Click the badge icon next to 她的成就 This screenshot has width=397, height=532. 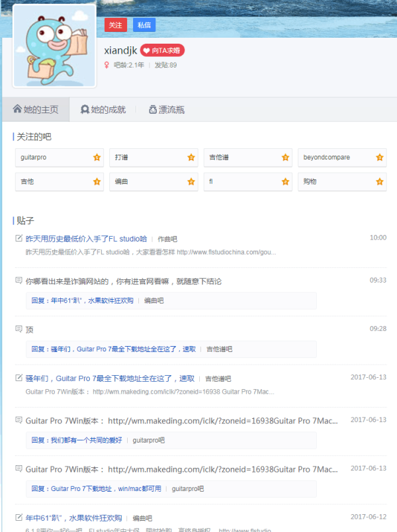coord(85,109)
